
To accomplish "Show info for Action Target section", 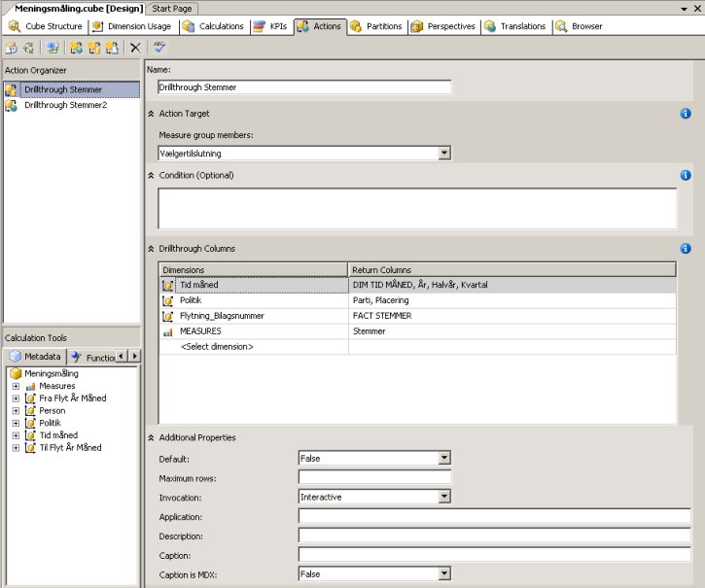I will [686, 114].
